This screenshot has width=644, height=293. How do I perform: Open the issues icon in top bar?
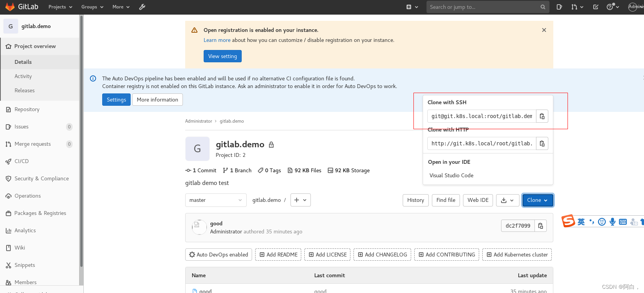pos(559,7)
